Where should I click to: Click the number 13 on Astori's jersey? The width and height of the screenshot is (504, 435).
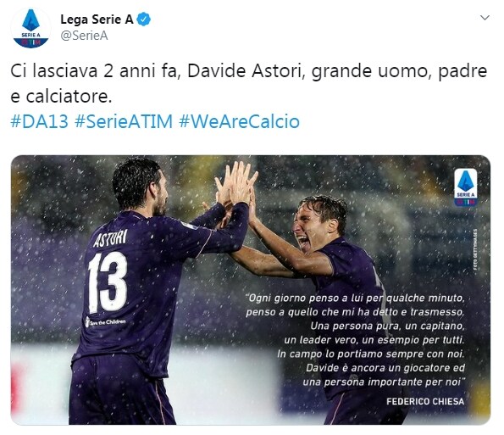[x=108, y=282]
